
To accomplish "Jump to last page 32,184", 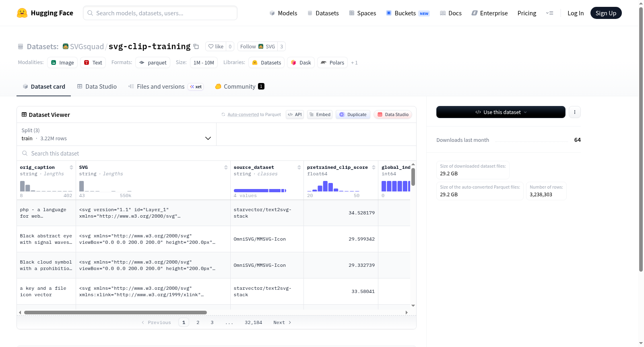I will pos(253,322).
